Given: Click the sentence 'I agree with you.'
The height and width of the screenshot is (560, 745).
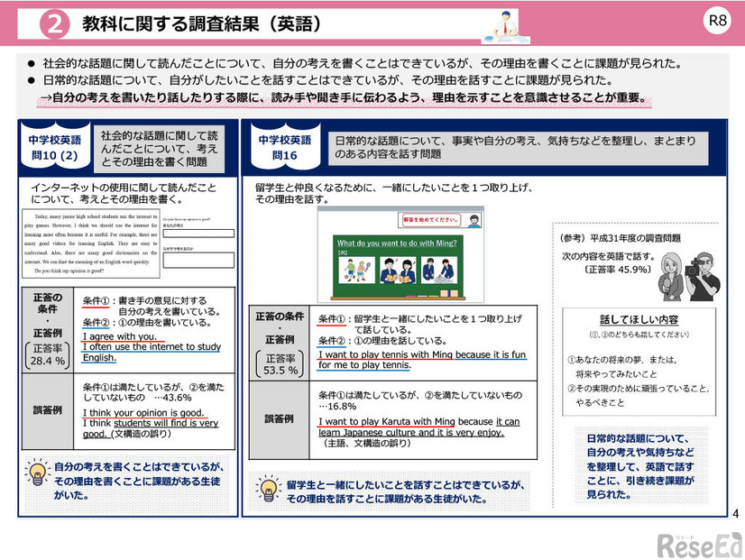Looking at the screenshot, I should (x=120, y=336).
